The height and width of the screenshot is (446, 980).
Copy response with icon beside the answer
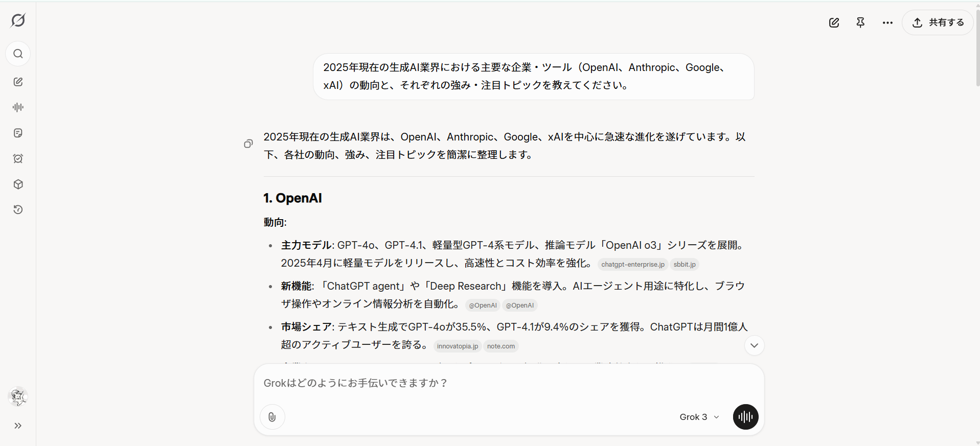tap(248, 144)
